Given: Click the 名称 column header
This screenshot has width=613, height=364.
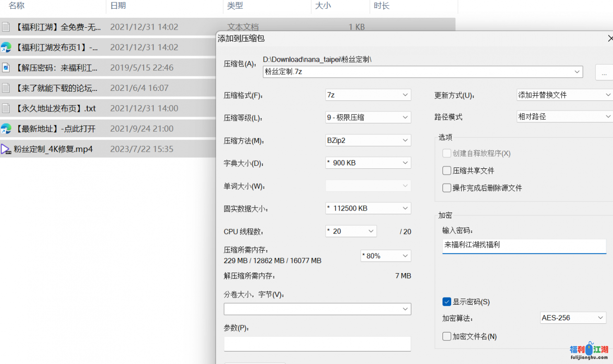Looking at the screenshot, I should (16, 6).
